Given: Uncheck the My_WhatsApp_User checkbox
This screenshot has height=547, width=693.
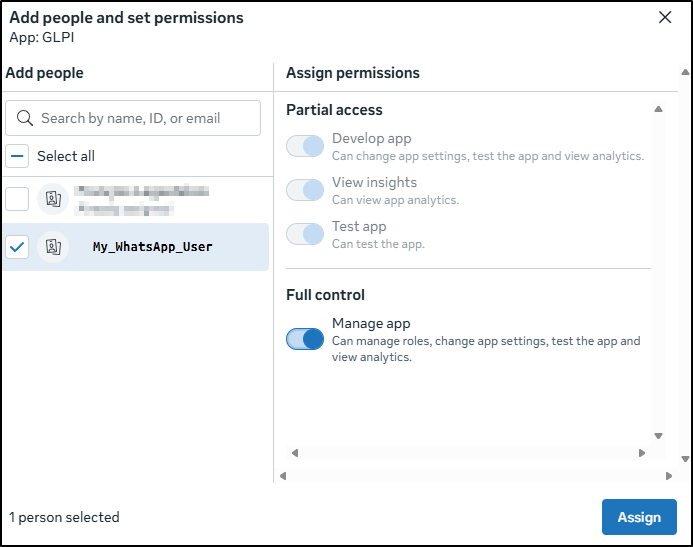Looking at the screenshot, I should click(x=17, y=247).
